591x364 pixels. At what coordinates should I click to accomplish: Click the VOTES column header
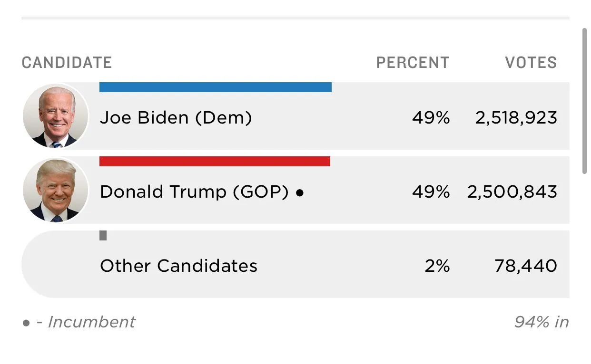click(531, 63)
